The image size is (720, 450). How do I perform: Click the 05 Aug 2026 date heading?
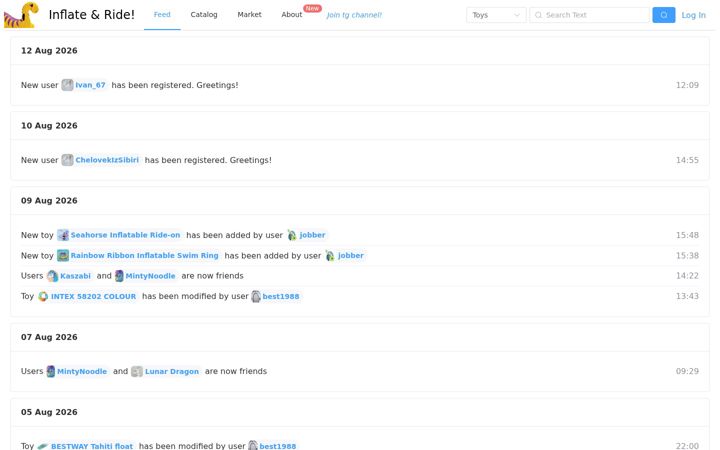(x=49, y=412)
